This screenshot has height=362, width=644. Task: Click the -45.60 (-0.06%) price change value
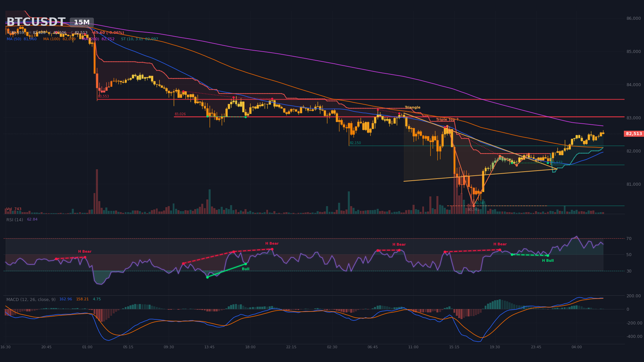click(x=108, y=33)
